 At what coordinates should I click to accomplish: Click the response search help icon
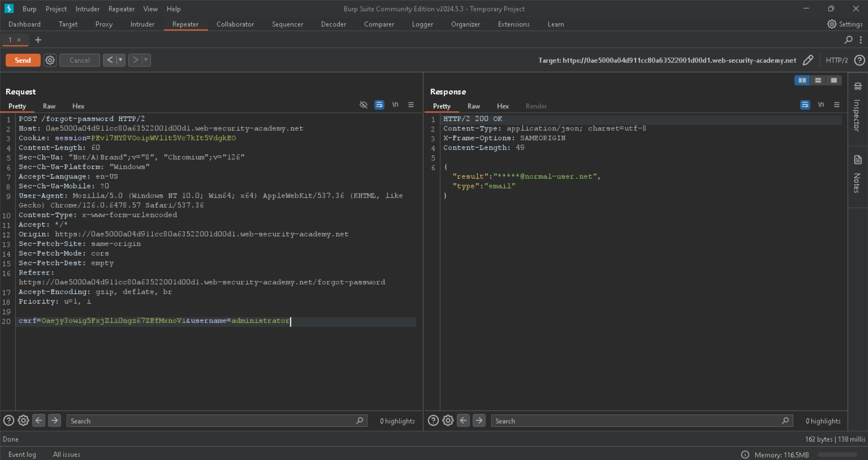(433, 421)
